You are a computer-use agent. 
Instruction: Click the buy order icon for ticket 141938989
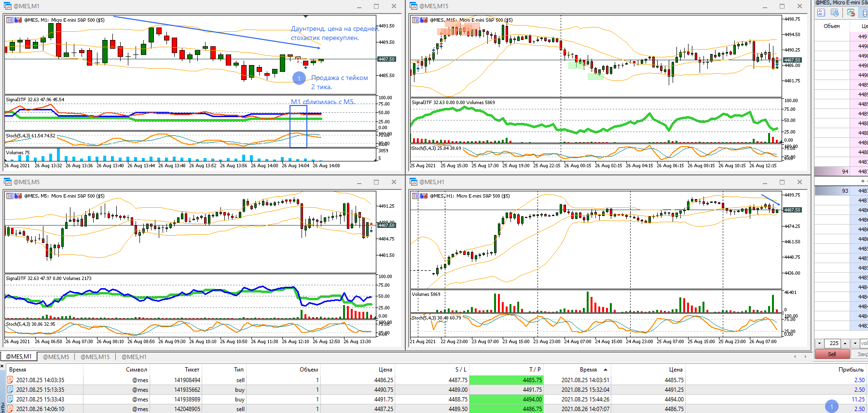click(x=11, y=399)
